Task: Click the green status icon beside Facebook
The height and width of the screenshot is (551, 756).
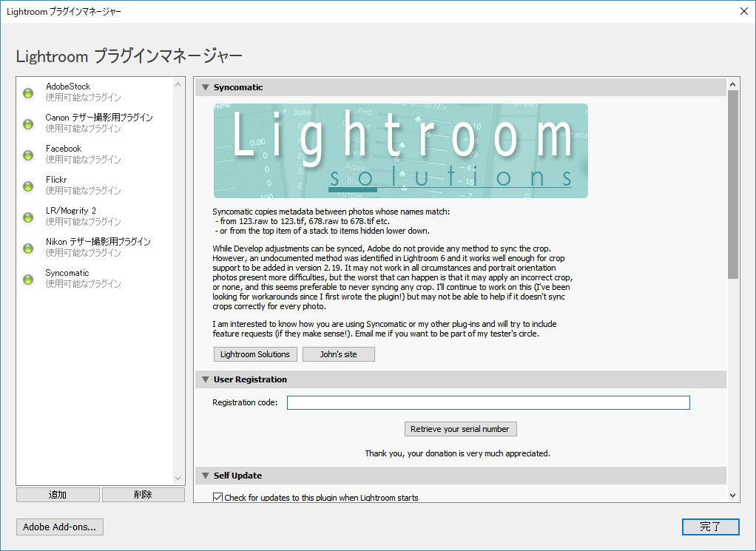Action: point(28,155)
